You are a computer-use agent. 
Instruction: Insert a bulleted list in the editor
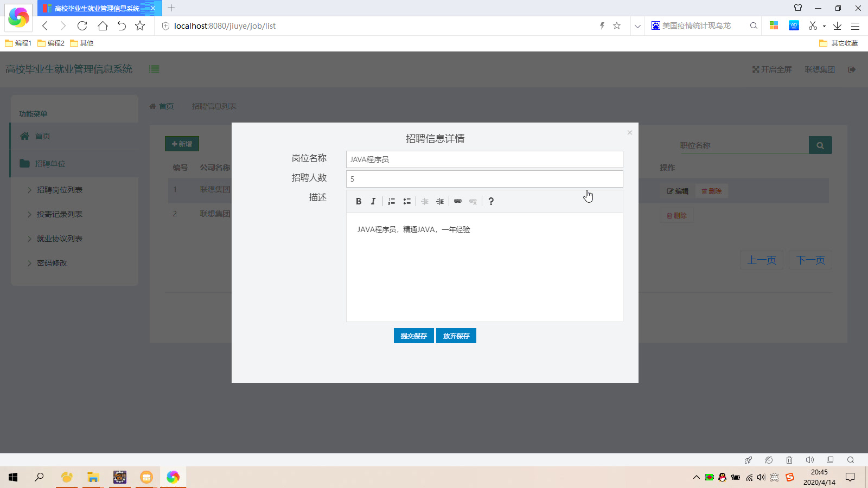click(x=407, y=201)
